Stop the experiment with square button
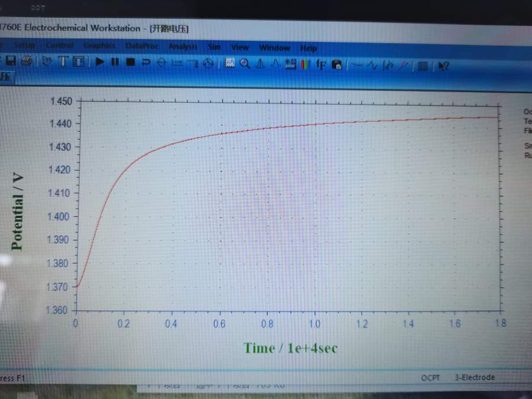532x399 pixels. pos(131,62)
